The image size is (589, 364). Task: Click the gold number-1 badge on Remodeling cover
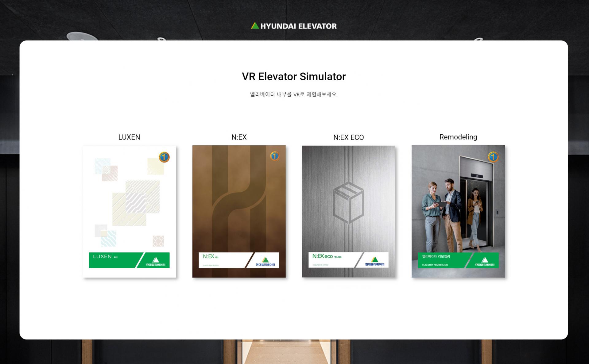point(493,157)
